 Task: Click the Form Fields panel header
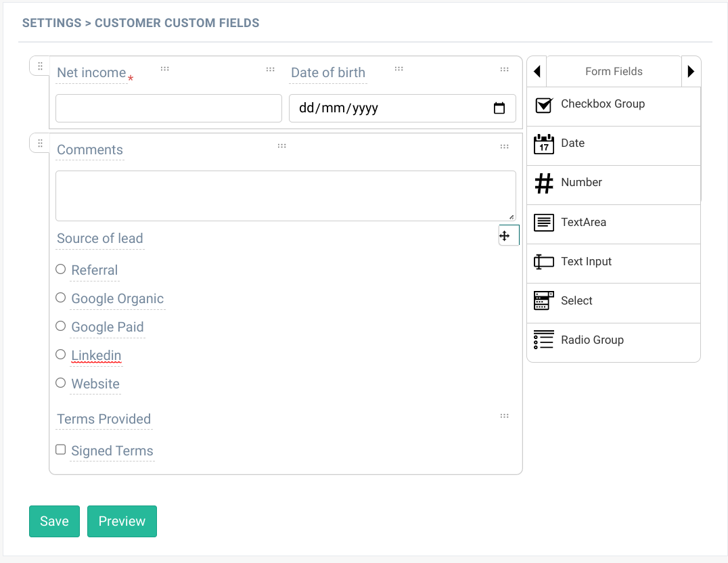[x=614, y=71]
